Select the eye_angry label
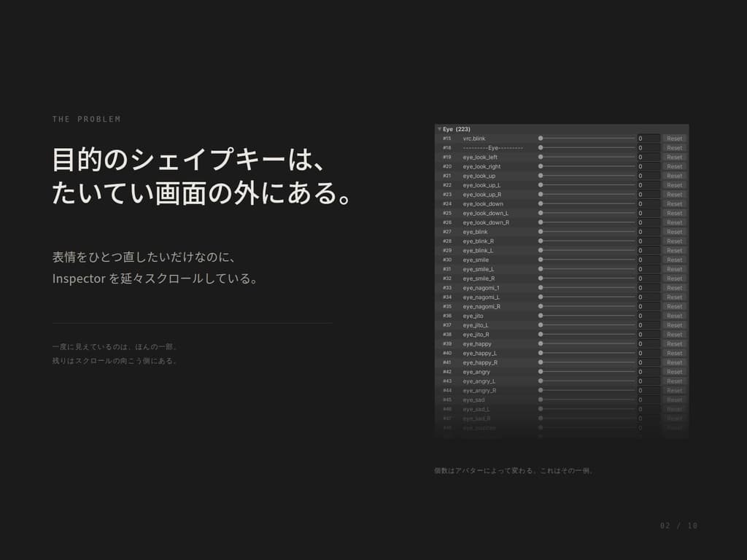The height and width of the screenshot is (560, 747). point(476,372)
